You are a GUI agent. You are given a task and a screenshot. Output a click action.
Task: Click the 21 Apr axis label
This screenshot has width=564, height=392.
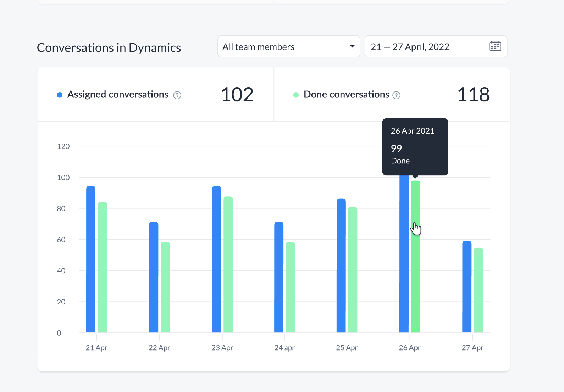tap(96, 348)
